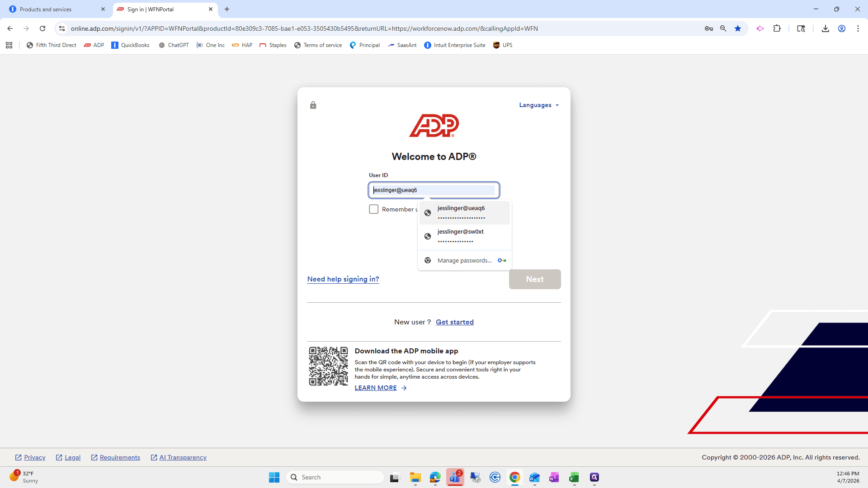Open the QuickBooks bookmark

coord(130,45)
